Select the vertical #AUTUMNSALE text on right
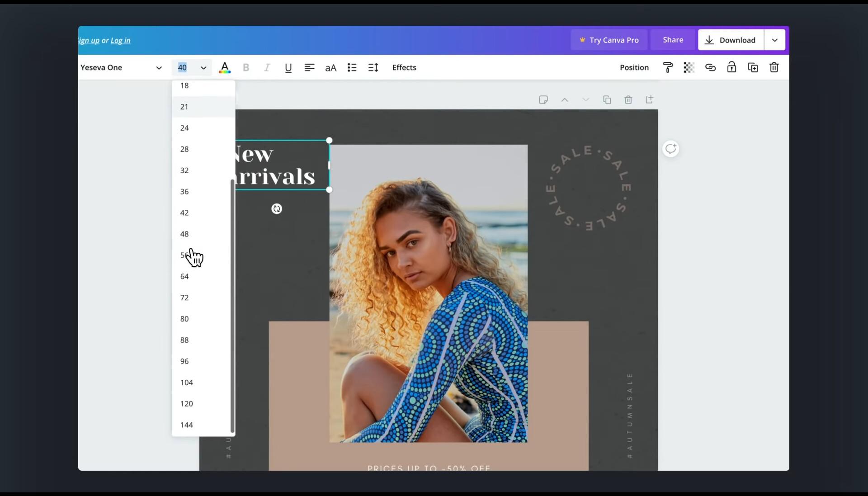 point(630,416)
